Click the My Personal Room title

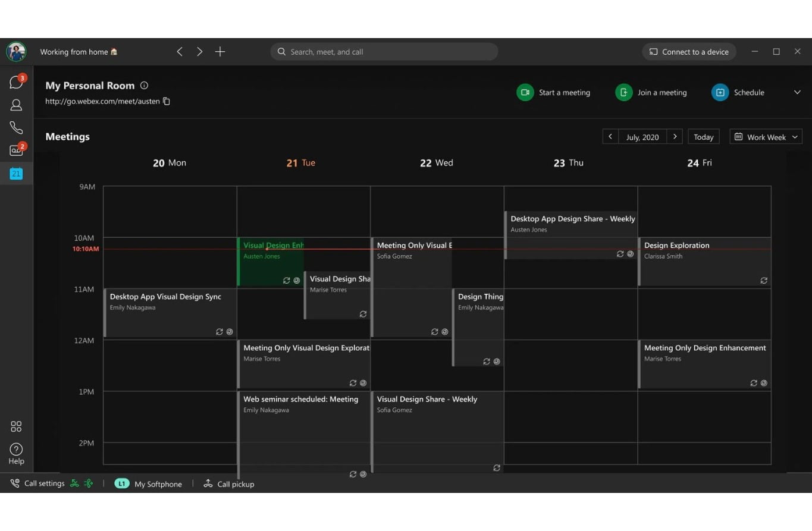tap(90, 86)
